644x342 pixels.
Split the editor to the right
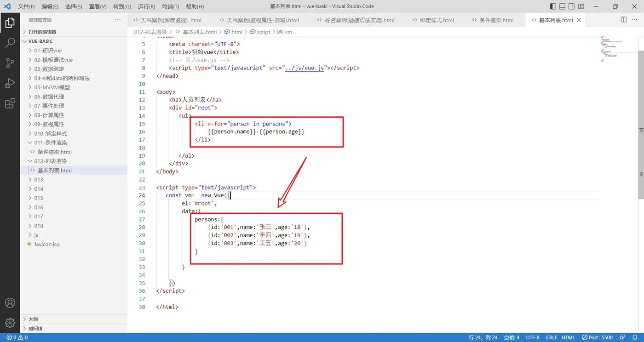[624, 20]
